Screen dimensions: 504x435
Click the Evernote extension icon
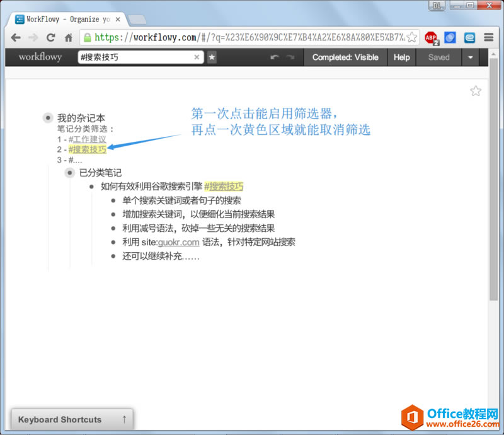[x=469, y=38]
